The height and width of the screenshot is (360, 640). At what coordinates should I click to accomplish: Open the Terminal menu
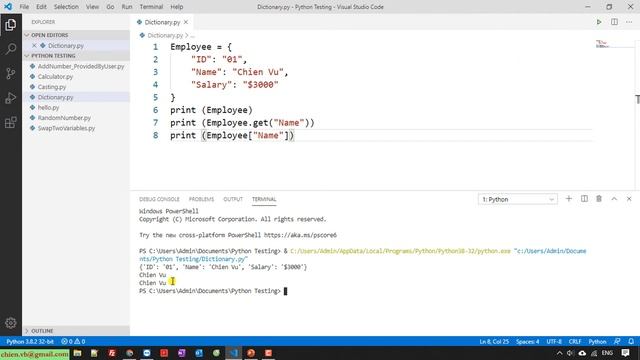(151, 7)
